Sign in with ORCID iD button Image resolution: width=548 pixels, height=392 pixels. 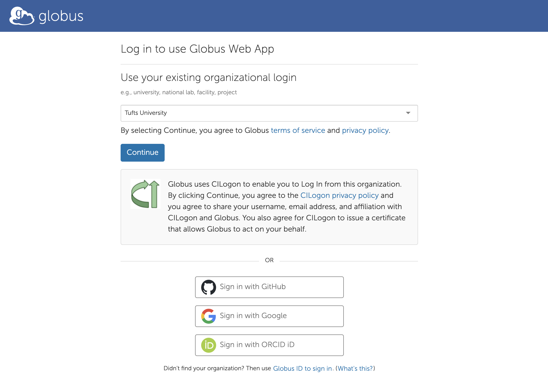(269, 345)
